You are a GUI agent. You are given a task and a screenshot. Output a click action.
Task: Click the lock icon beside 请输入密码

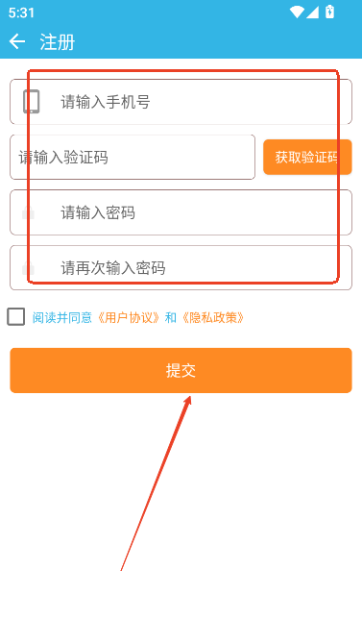28,212
